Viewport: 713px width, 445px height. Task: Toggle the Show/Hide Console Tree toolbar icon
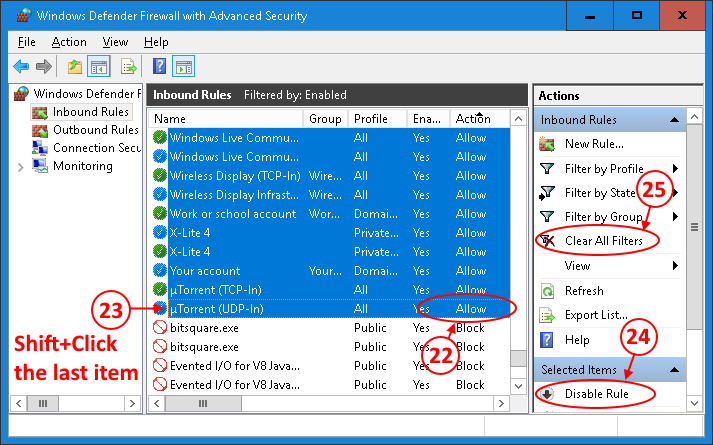pyautogui.click(x=99, y=67)
